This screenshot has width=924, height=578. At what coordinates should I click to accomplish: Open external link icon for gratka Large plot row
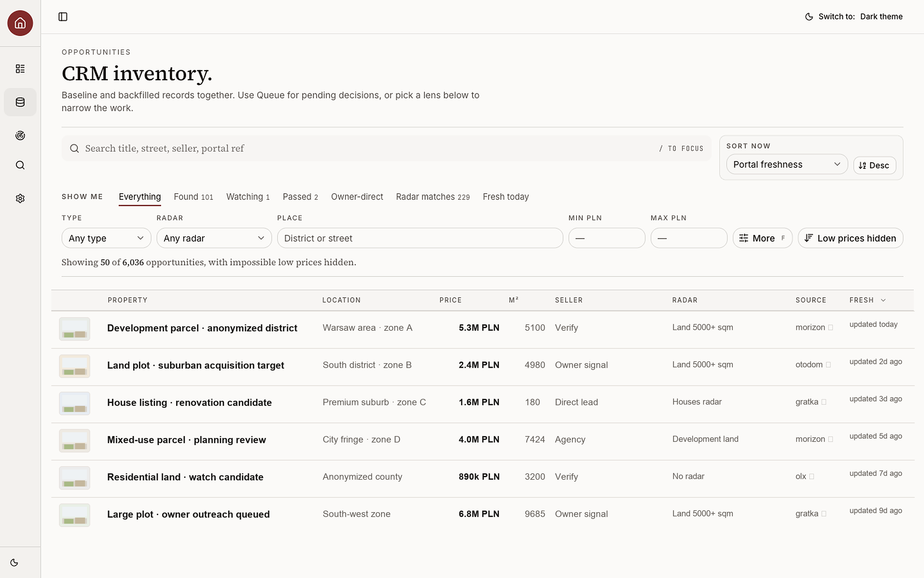coord(824,514)
